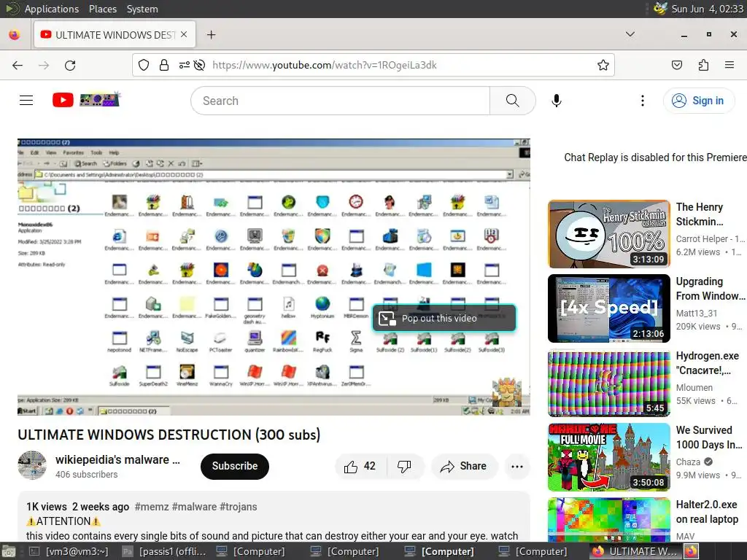The height and width of the screenshot is (560, 747).
Task: Reload the YouTube page
Action: pyautogui.click(x=70, y=65)
